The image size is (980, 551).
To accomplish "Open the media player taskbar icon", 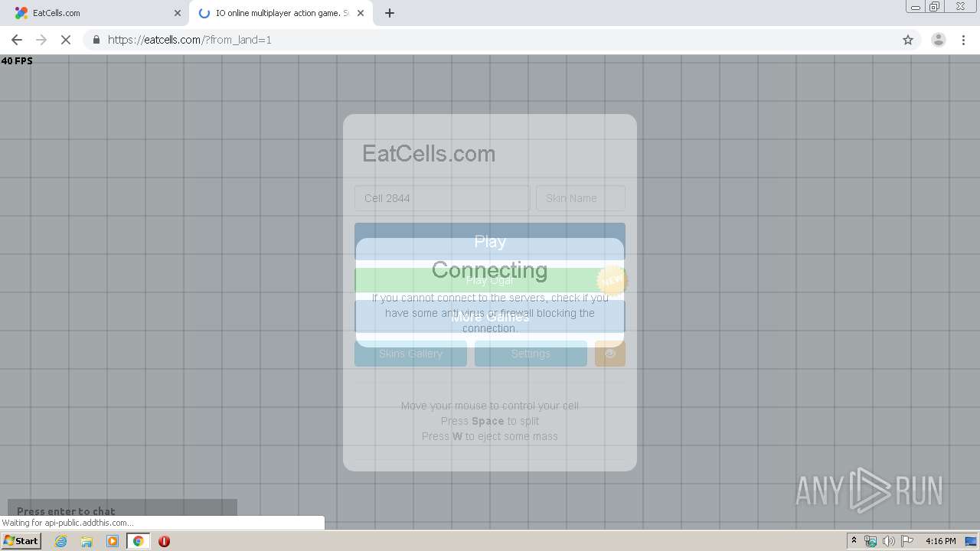I will coord(113,541).
